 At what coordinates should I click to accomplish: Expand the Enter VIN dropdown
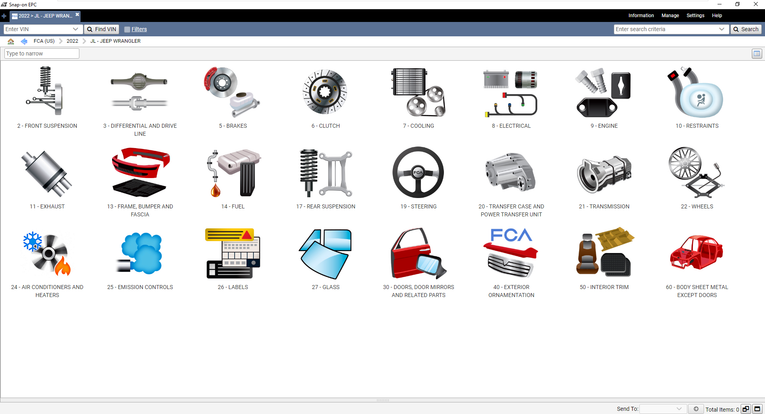point(77,30)
